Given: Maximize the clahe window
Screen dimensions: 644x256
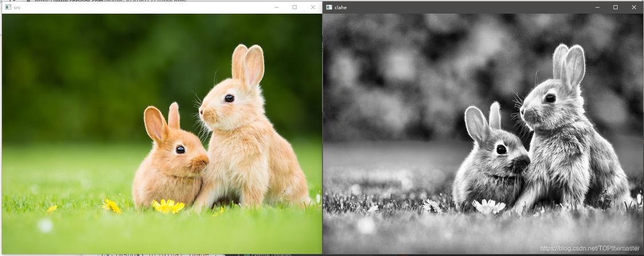Looking at the screenshot, I should pyautogui.click(x=616, y=7).
